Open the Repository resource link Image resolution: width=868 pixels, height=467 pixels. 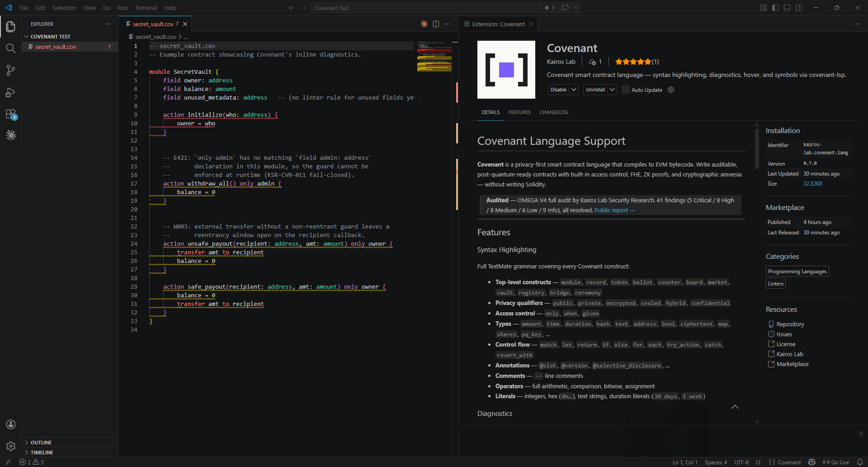click(790, 324)
